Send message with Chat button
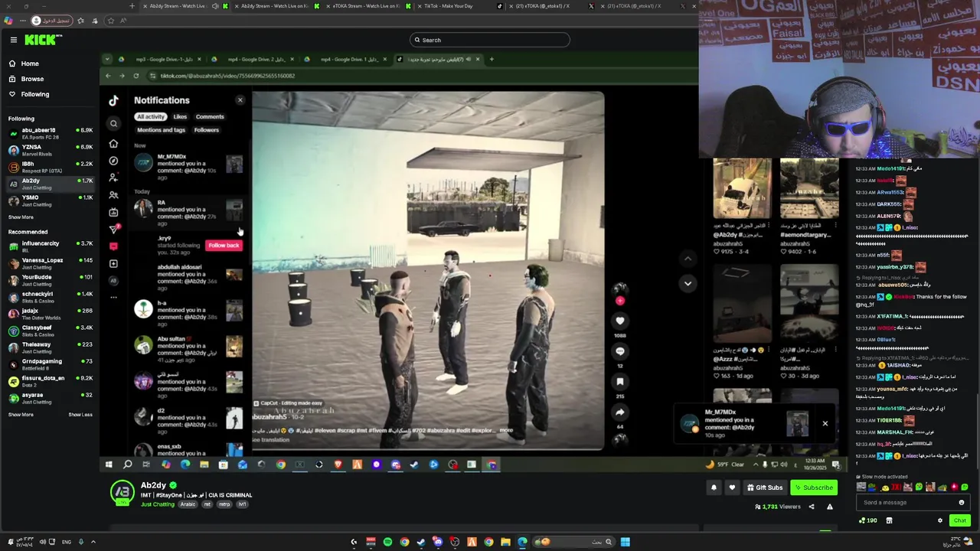The image size is (980, 551). pos(959,520)
